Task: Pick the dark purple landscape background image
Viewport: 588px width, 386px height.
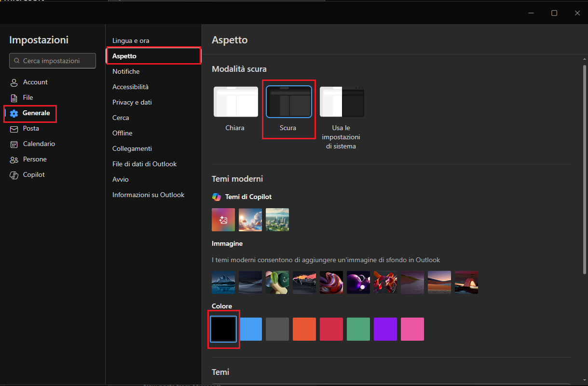Action: point(412,282)
